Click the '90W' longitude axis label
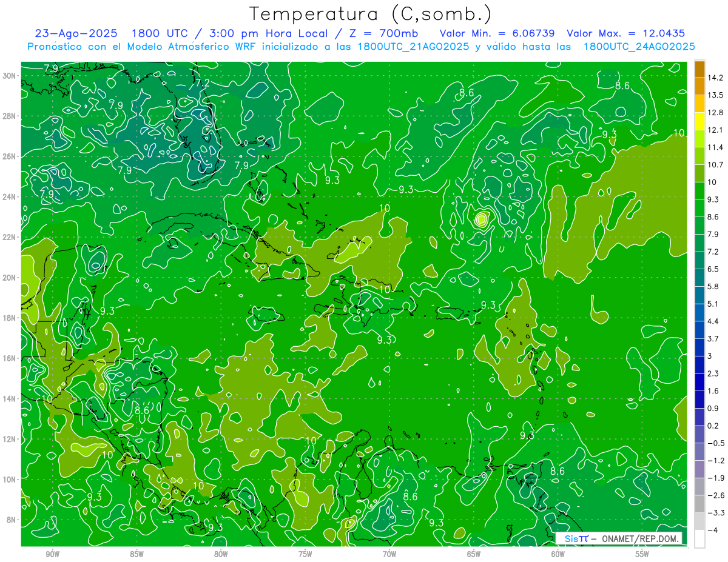The height and width of the screenshot is (562, 728). (53, 554)
